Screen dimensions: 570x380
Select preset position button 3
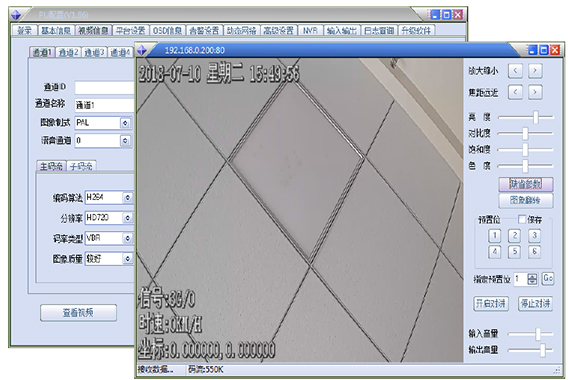pyautogui.click(x=534, y=236)
